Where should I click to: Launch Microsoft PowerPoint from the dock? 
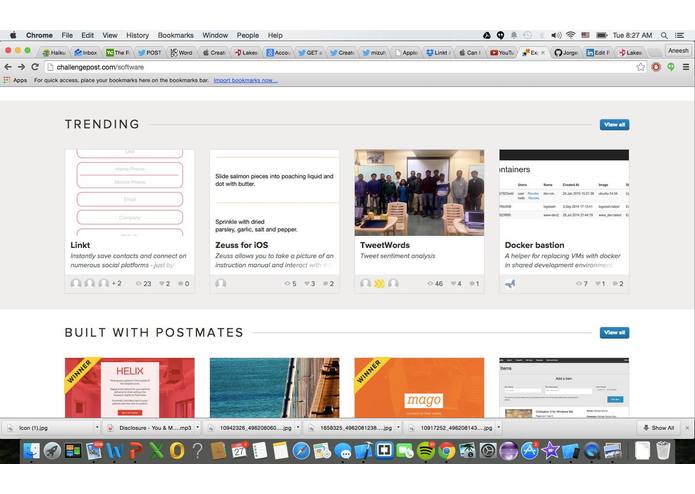pos(136,451)
